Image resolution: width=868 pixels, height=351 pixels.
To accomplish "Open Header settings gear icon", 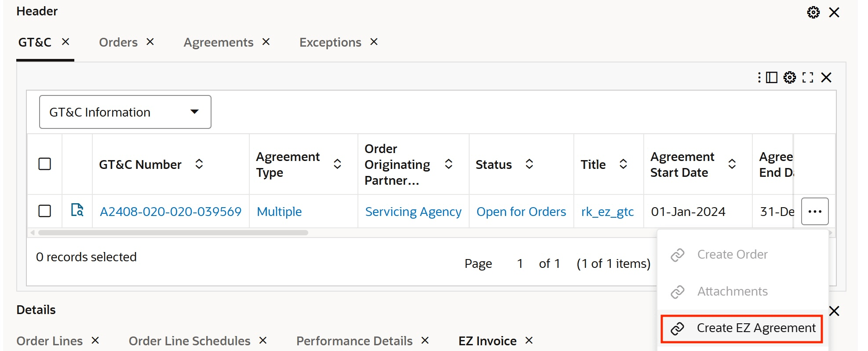I will point(813,12).
